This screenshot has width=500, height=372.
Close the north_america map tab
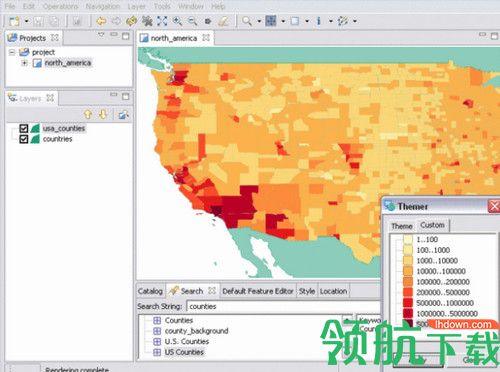point(206,38)
